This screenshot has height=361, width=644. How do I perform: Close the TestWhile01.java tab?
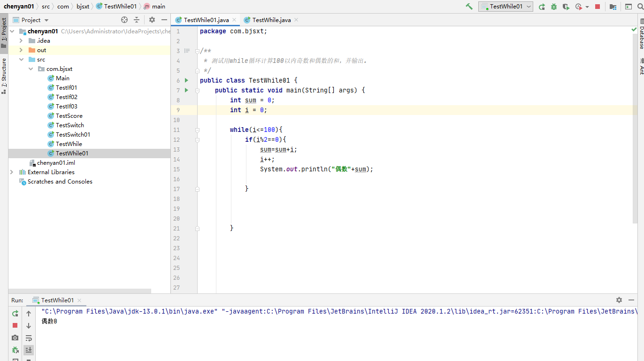point(234,20)
